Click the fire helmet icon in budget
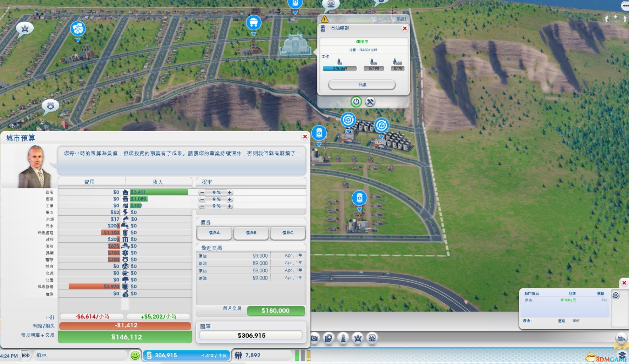This screenshot has height=364, width=629. [x=125, y=246]
